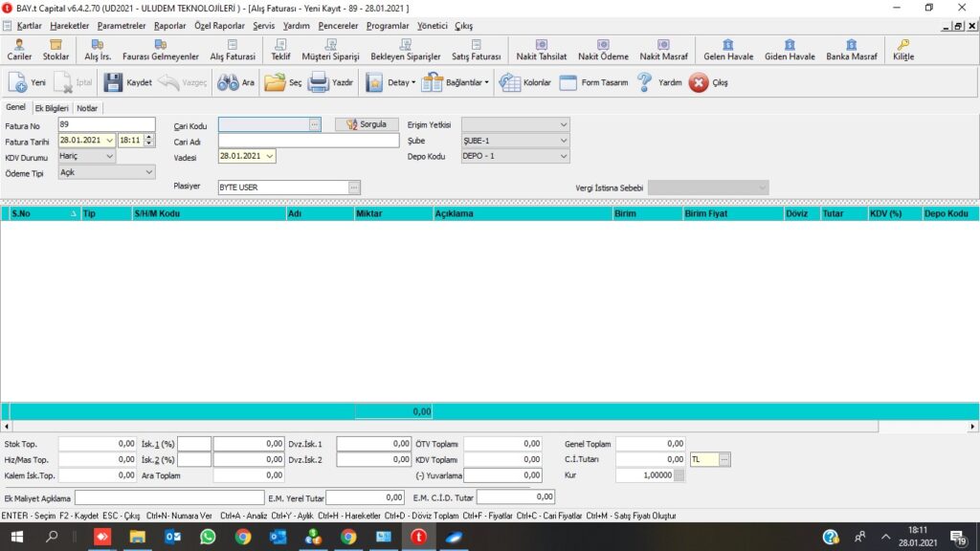This screenshot has width=980, height=551.
Task: Open the Stoklar toolbar icon
Action: pos(56,45)
